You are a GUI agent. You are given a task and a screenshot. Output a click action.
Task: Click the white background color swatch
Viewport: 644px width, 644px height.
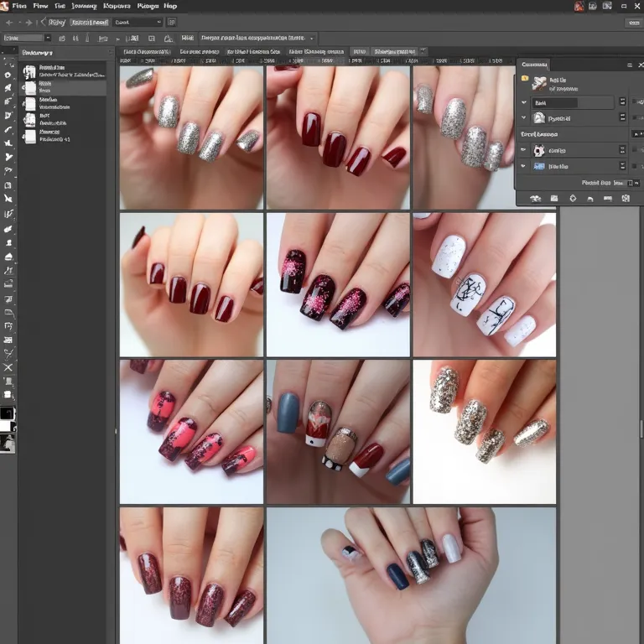[6, 425]
